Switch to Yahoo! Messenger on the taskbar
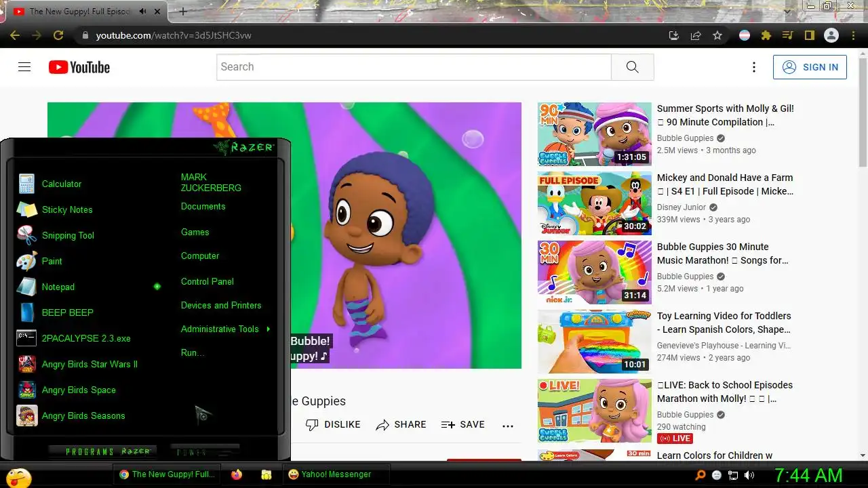The image size is (868, 488). (336, 474)
